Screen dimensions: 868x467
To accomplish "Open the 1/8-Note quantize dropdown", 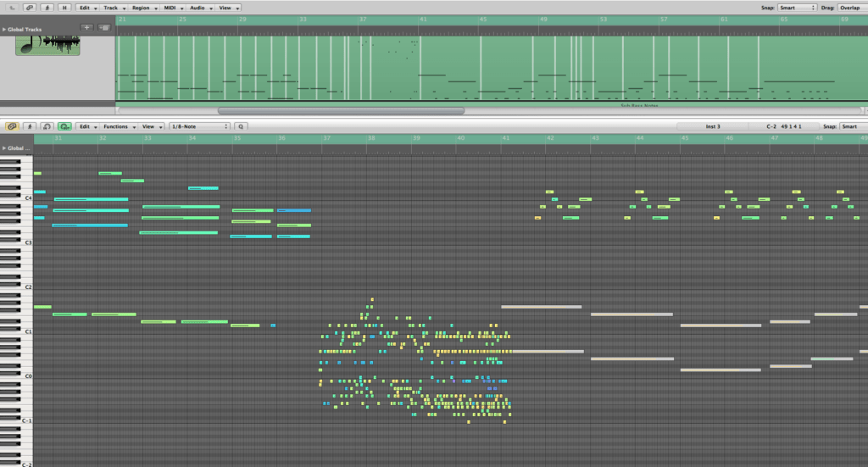I will point(199,127).
